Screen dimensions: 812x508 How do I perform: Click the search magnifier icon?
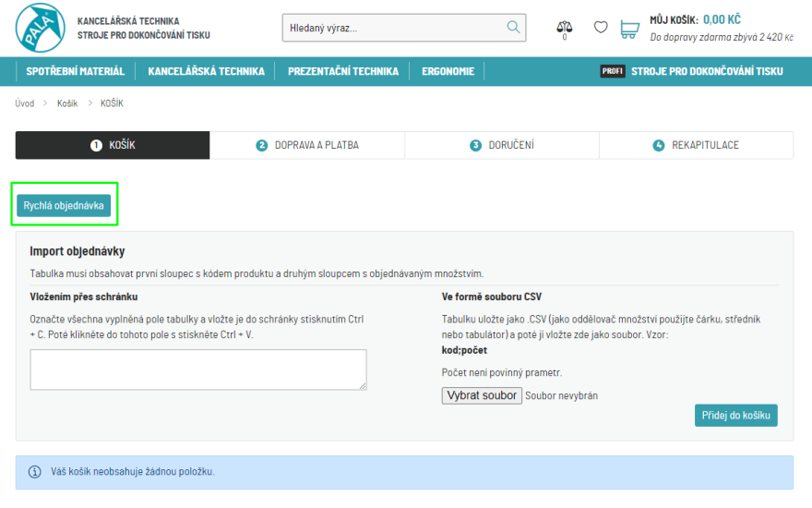[x=513, y=27]
